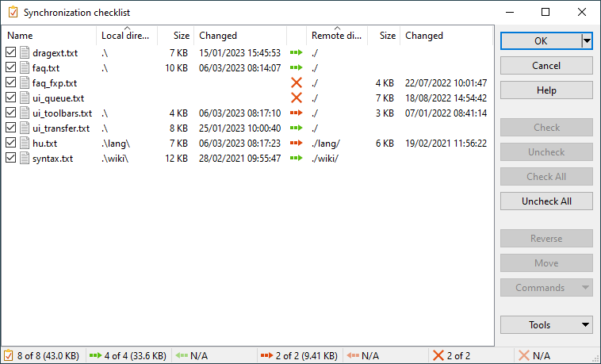The height and width of the screenshot is (364, 601).
Task: Click the file icon of syntax.txt
Action: [25, 159]
